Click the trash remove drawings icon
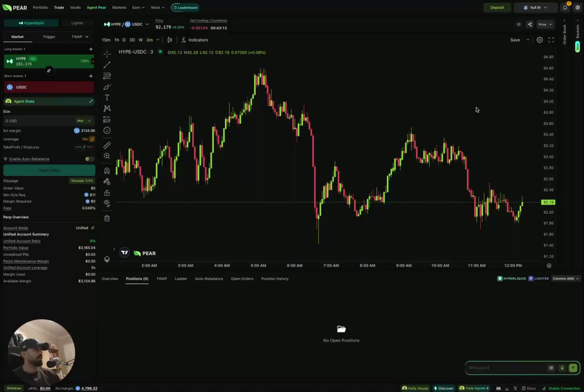Screen dimensions: 584x392 coord(107,218)
